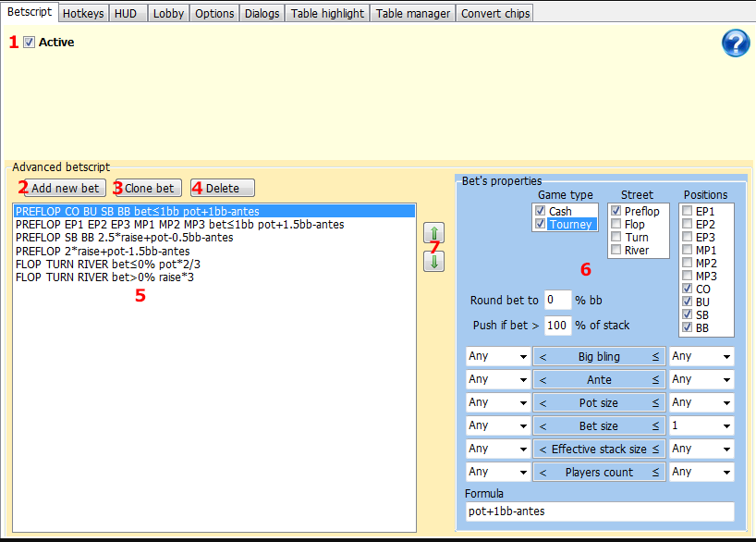Viewport: 756px width, 542px height.
Task: Open the maximum Ante dropdown
Action: (701, 379)
